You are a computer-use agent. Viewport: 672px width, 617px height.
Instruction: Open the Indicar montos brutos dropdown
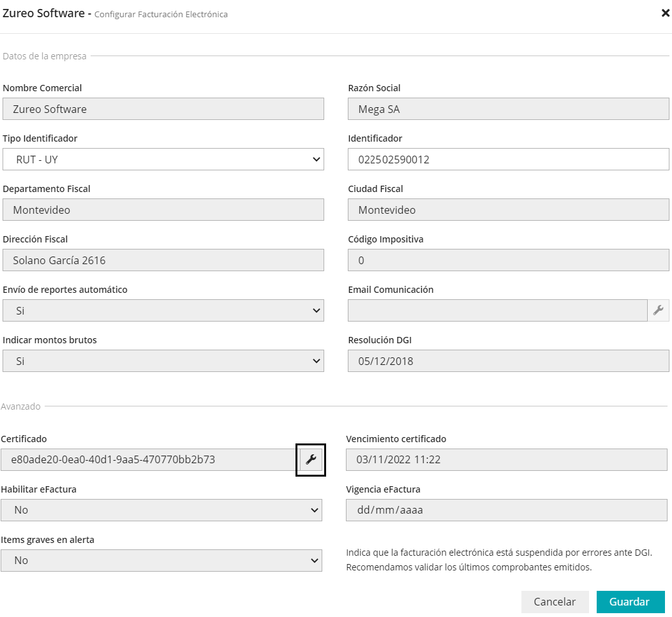(163, 361)
